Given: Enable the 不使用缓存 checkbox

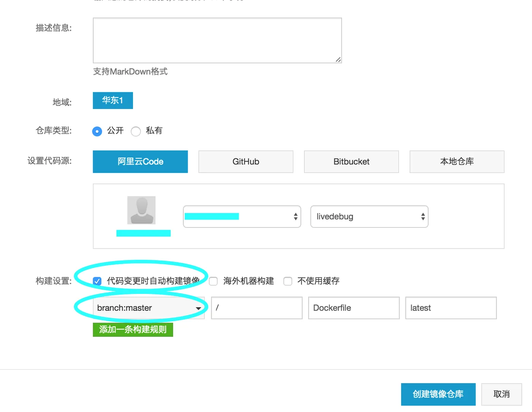Looking at the screenshot, I should [288, 281].
